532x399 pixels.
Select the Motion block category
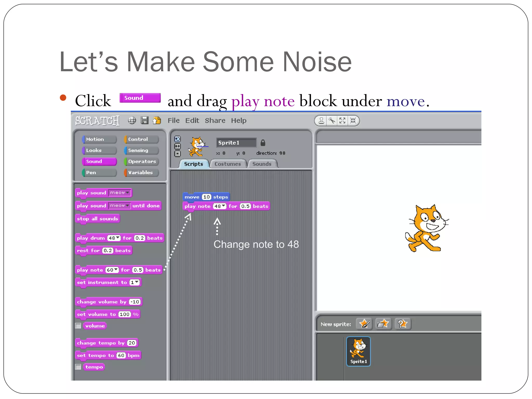99,139
